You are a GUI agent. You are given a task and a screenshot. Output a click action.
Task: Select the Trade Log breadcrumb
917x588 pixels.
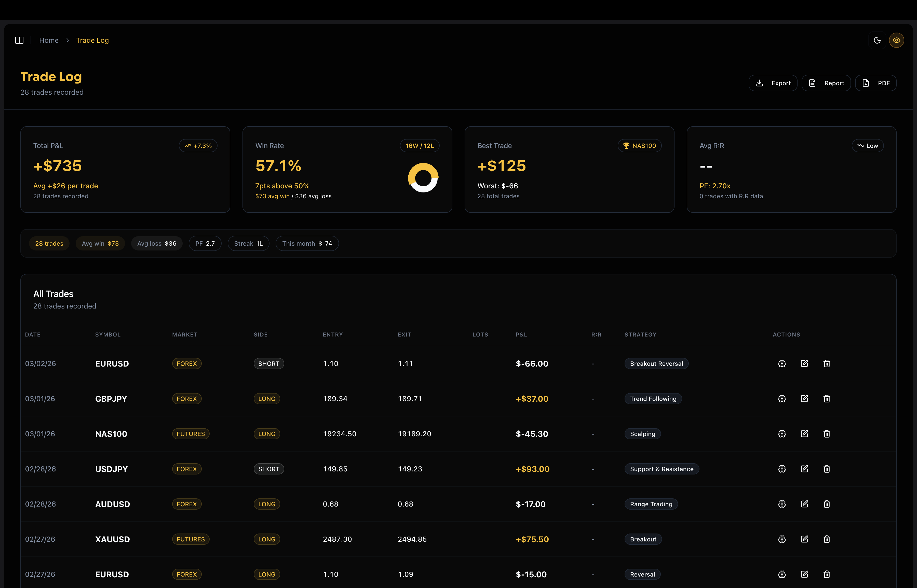(92, 40)
